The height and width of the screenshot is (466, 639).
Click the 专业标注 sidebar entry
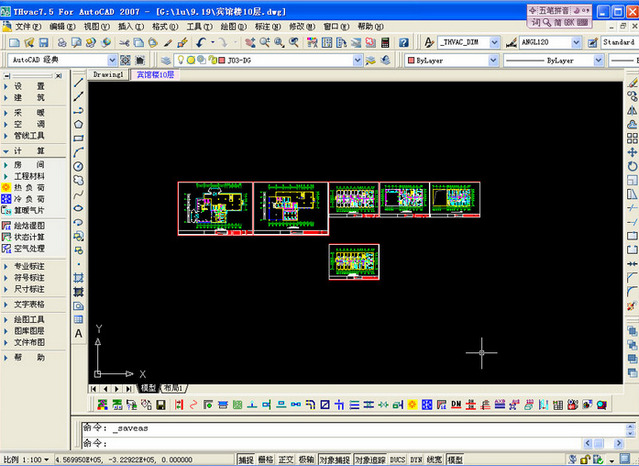28,266
